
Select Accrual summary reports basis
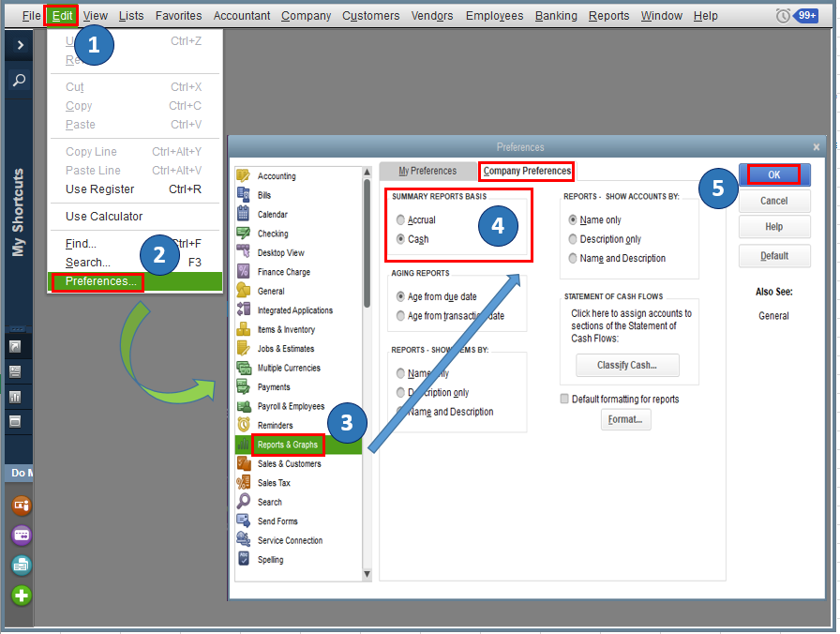[415, 219]
